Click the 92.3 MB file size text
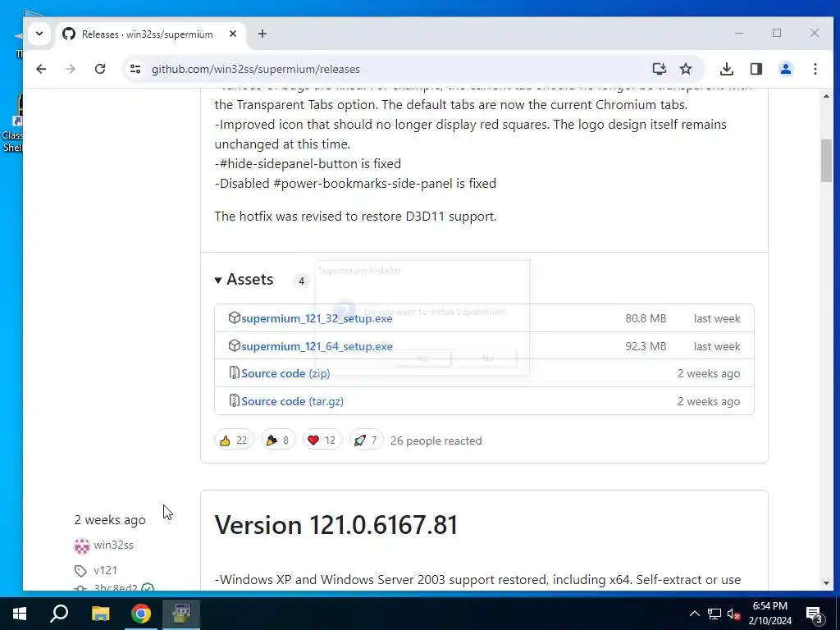Screen dimensions: 840x630 (x=646, y=347)
